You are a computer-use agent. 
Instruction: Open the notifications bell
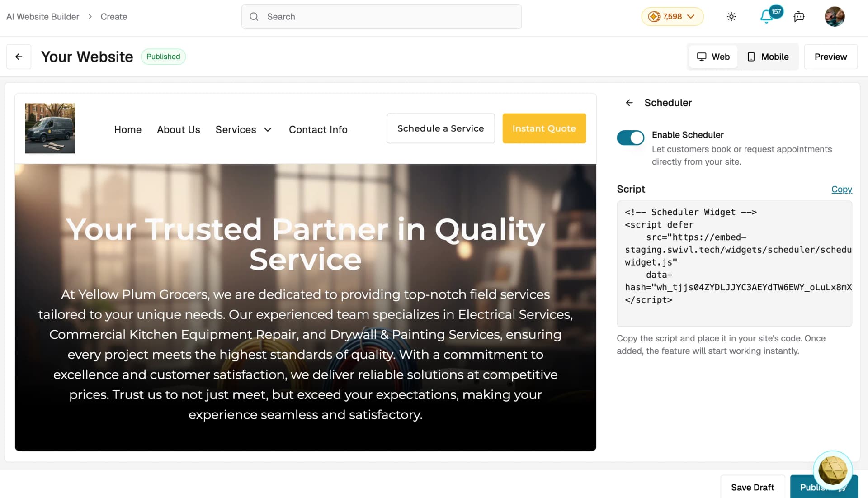pyautogui.click(x=766, y=17)
